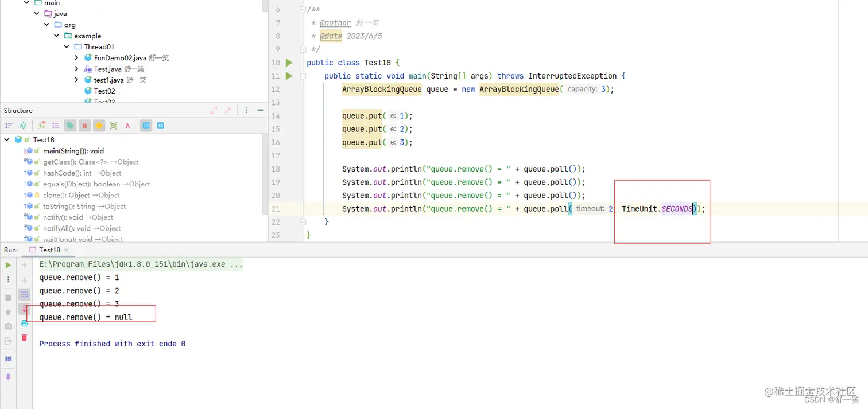Toggle Sort by Visibility in Structure toolbar
The image size is (868, 409).
(x=9, y=126)
